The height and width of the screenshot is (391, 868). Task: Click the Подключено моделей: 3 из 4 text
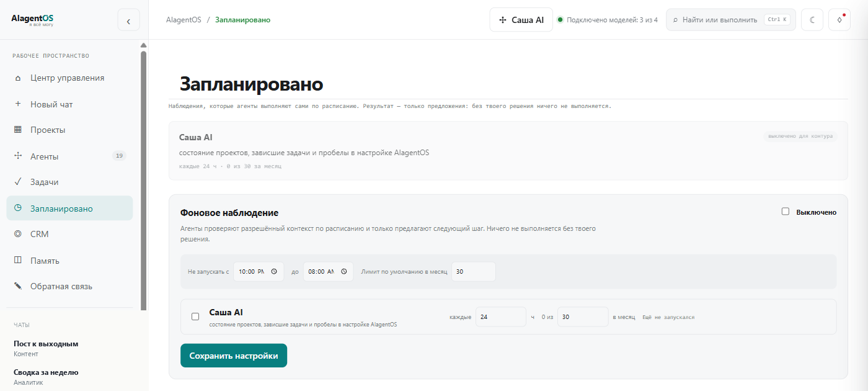[x=612, y=20]
